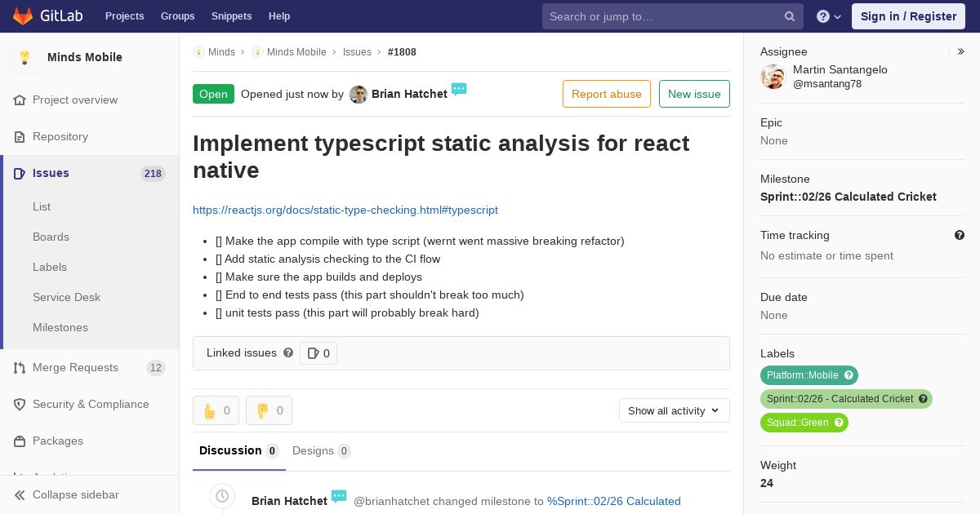
Task: Click Minds Mobile breadcrumb link
Action: (x=296, y=52)
